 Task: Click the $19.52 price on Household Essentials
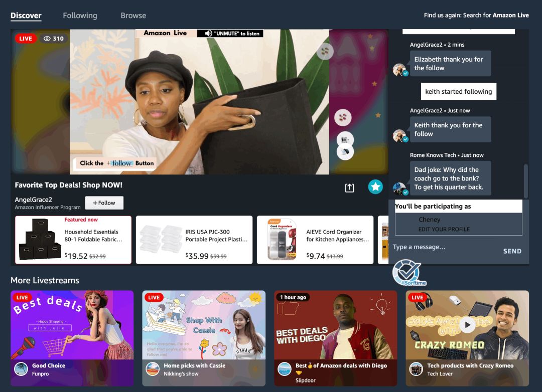[76, 256]
